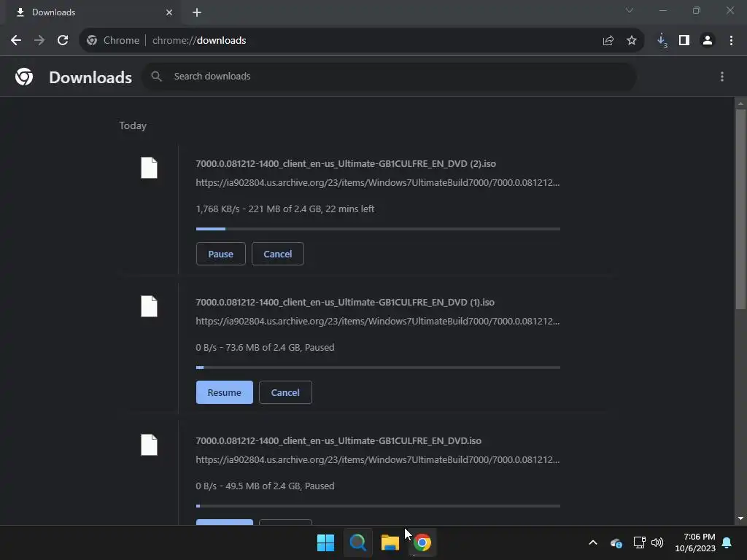Open the profile avatar menu
This screenshot has width=747, height=560.
(708, 41)
